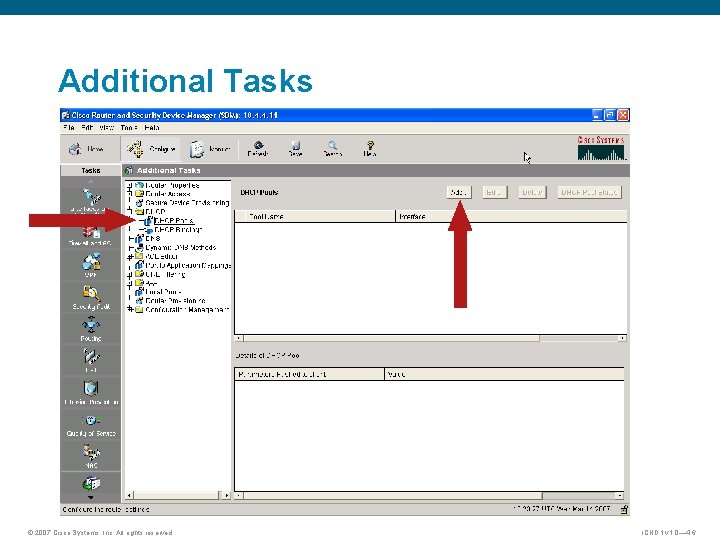
Task: Open Help from the toolbar
Action: 370,149
